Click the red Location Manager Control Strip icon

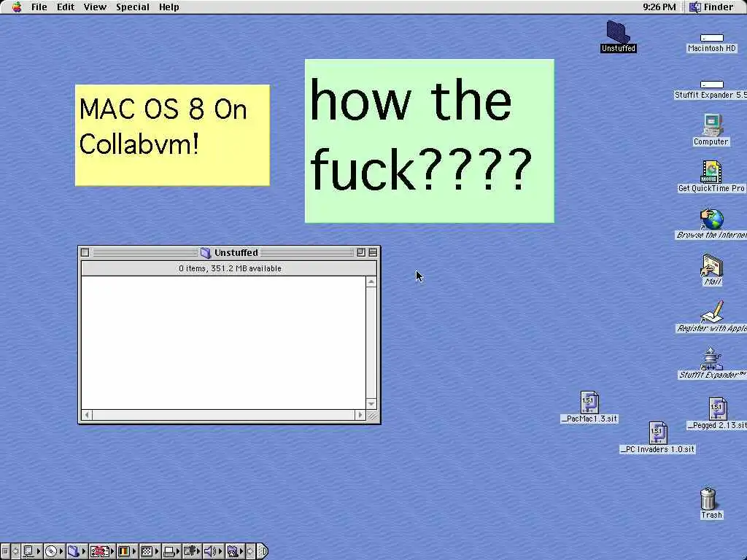[x=99, y=551]
